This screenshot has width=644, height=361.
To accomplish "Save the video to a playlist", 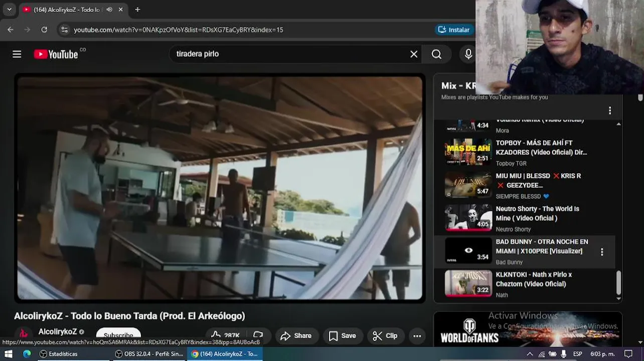I will (343, 336).
